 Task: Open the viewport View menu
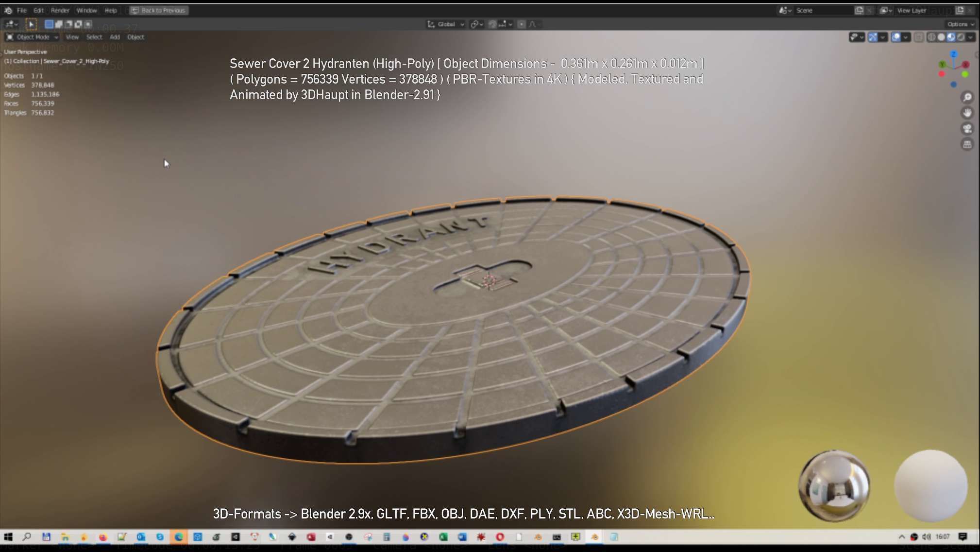[72, 37]
